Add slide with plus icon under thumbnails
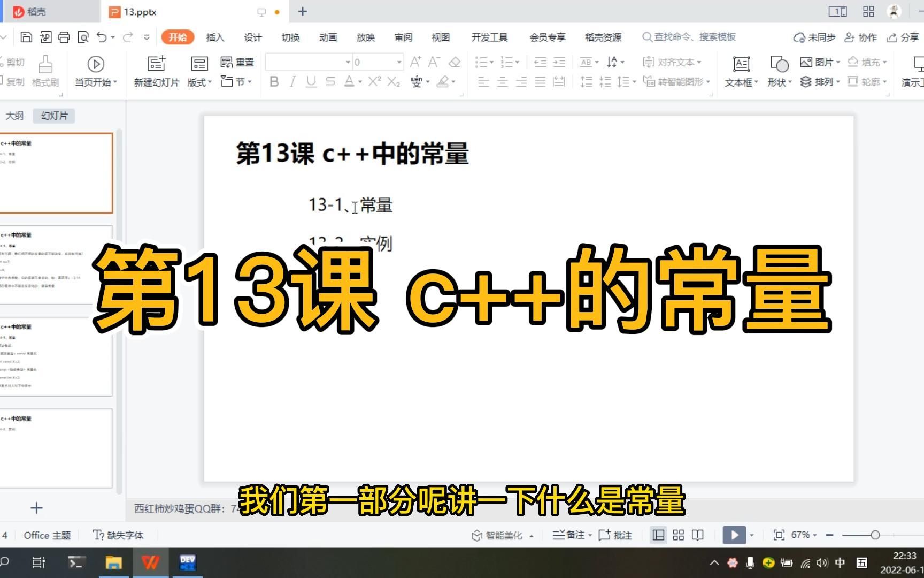The width and height of the screenshot is (924, 578). [36, 508]
